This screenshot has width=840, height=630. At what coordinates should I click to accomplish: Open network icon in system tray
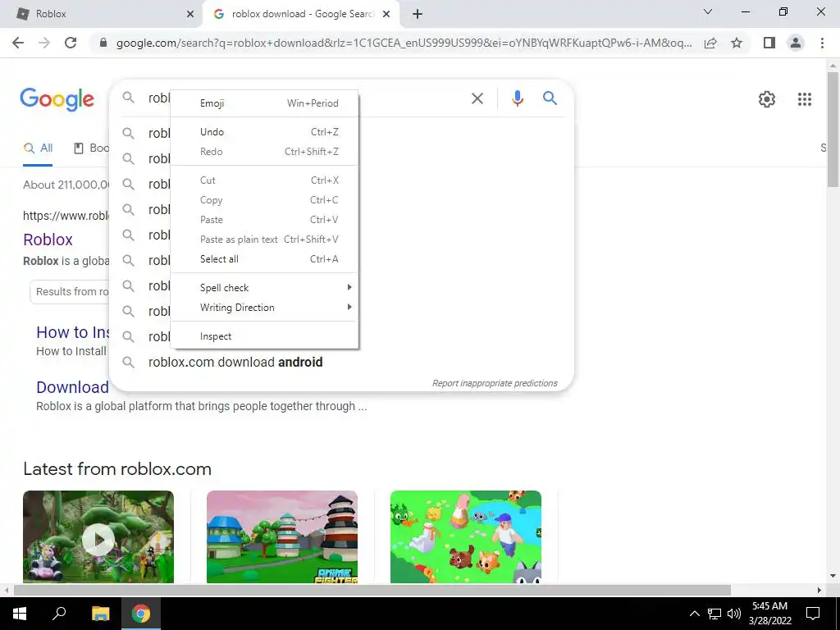[x=714, y=614]
